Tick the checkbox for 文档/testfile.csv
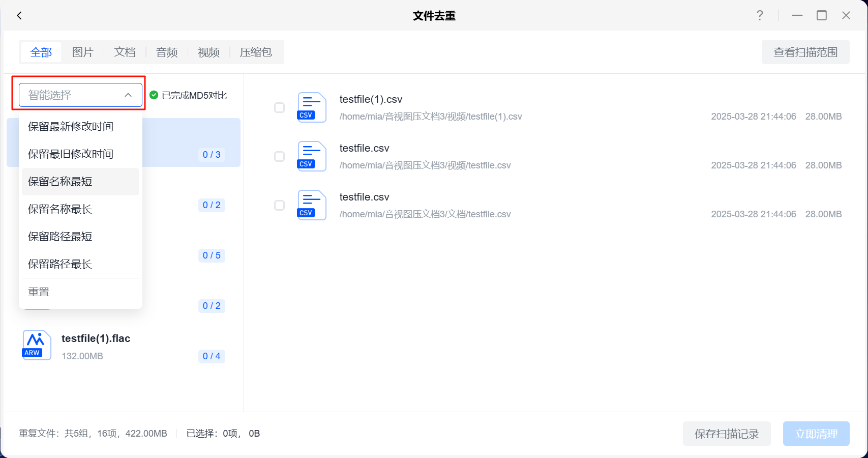The height and width of the screenshot is (458, 868). click(279, 205)
